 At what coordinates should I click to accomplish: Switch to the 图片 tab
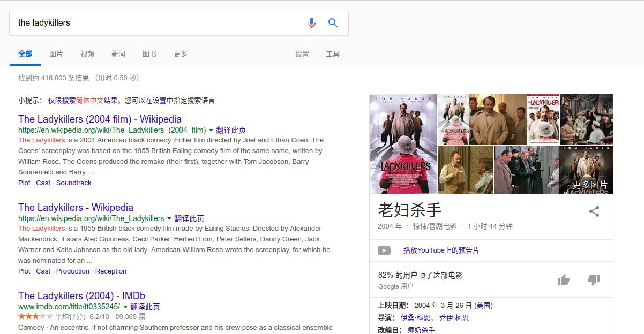(x=56, y=54)
